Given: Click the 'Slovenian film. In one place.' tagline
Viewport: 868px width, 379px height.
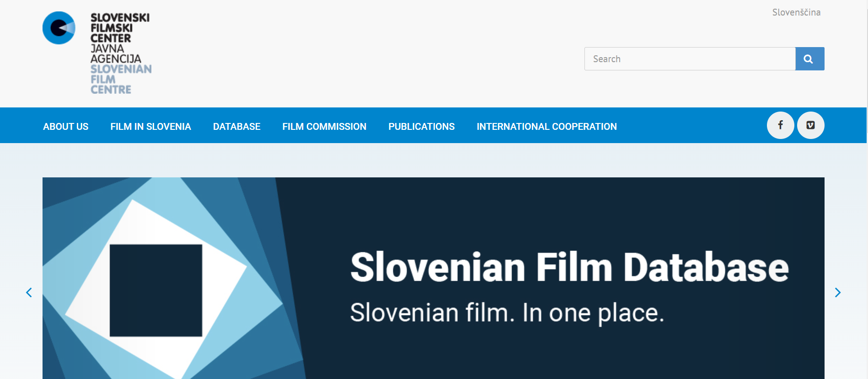Looking at the screenshot, I should 507,313.
